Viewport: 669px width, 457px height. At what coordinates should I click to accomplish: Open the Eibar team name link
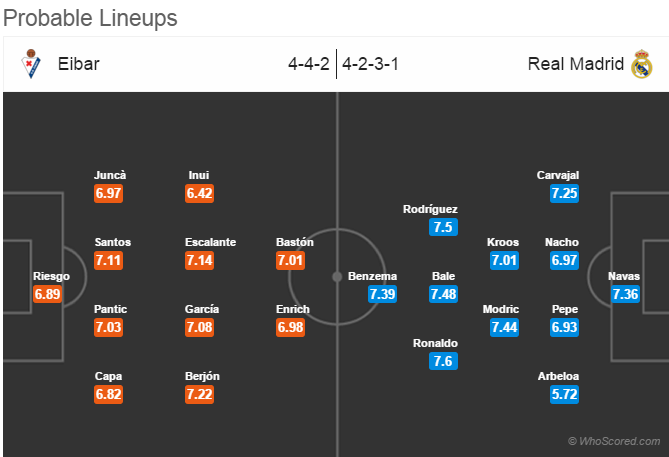pyautogui.click(x=79, y=64)
